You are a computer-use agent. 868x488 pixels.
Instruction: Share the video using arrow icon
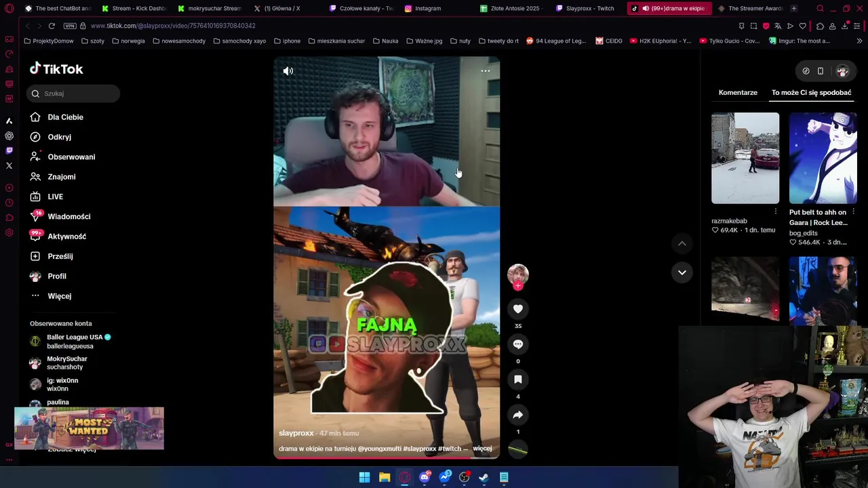(518, 415)
